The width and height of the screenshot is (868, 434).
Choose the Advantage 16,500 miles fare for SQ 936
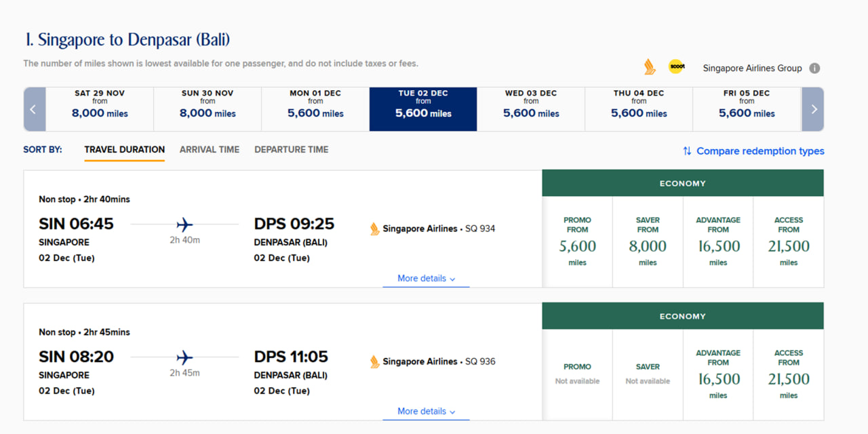pos(718,375)
